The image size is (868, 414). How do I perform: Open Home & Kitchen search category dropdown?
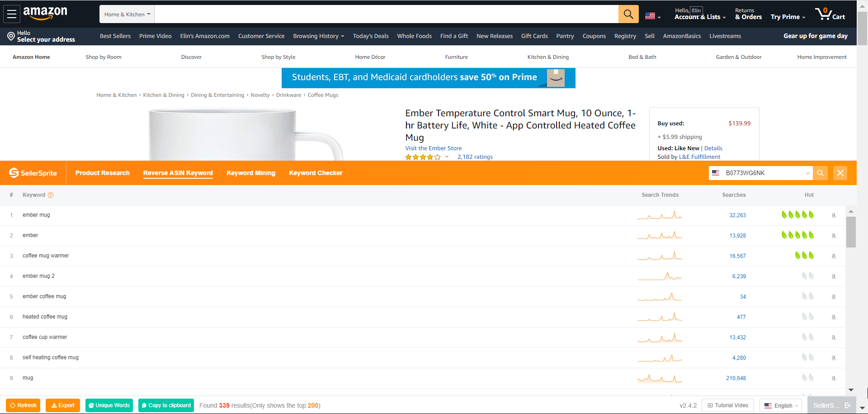pos(127,14)
